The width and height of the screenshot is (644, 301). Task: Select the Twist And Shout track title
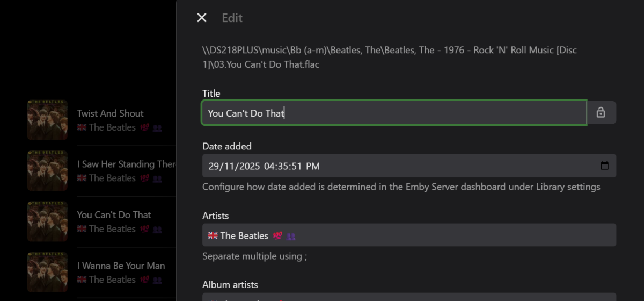point(110,113)
